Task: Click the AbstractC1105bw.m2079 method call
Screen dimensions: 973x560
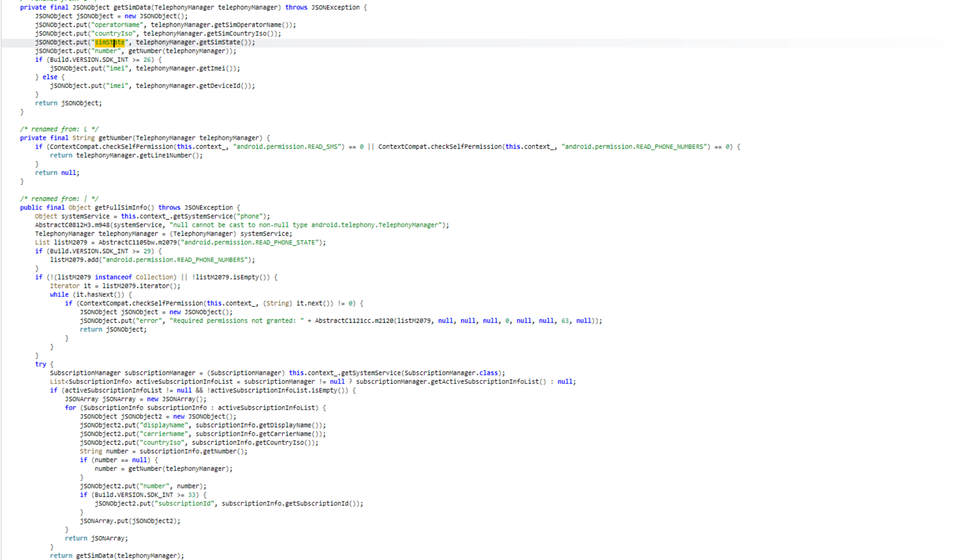Action: click(x=137, y=243)
